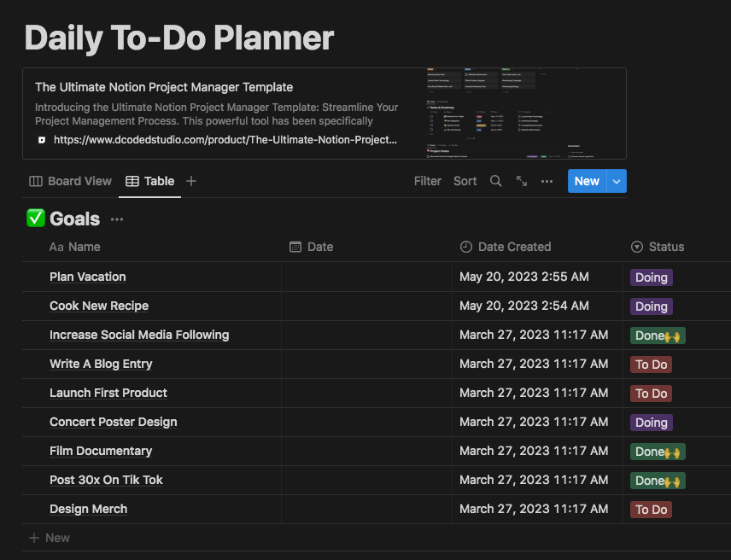Click the green checkmark Goals emoji
Viewport: 731px width, 560px height.
(36, 219)
